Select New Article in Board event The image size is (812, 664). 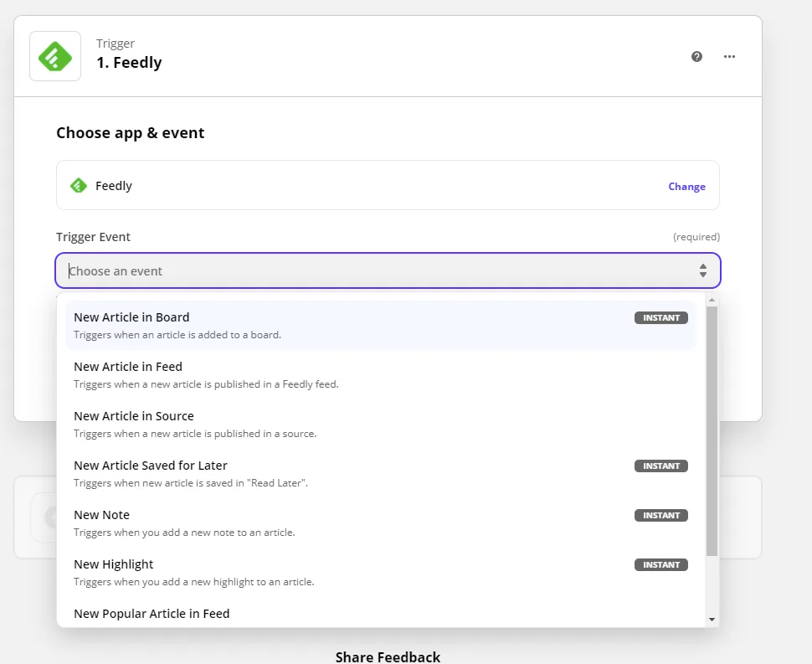[x=380, y=325]
